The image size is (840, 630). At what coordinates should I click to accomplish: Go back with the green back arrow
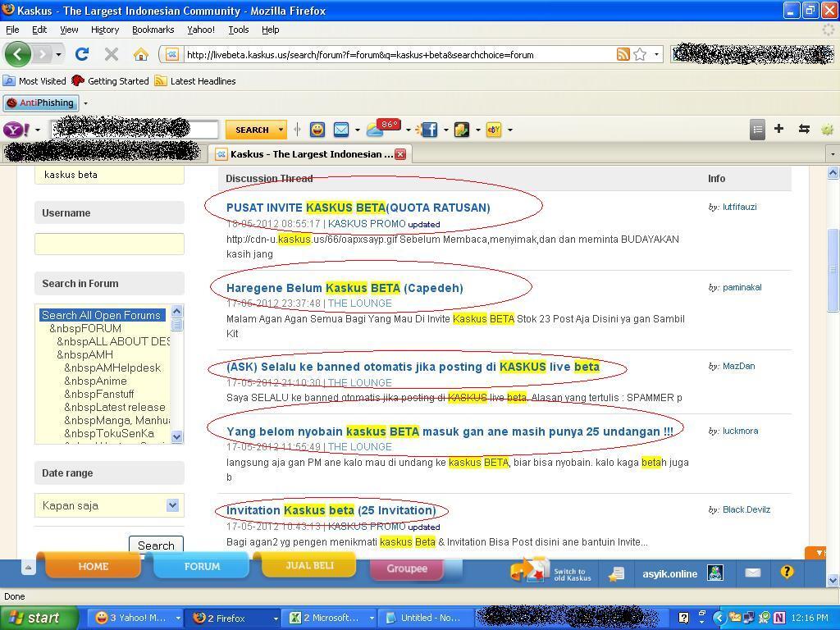[18, 54]
